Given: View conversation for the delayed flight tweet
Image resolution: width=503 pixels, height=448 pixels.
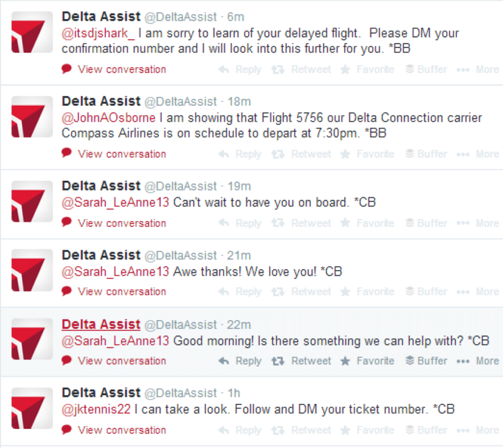Looking at the screenshot, I should tap(121, 69).
